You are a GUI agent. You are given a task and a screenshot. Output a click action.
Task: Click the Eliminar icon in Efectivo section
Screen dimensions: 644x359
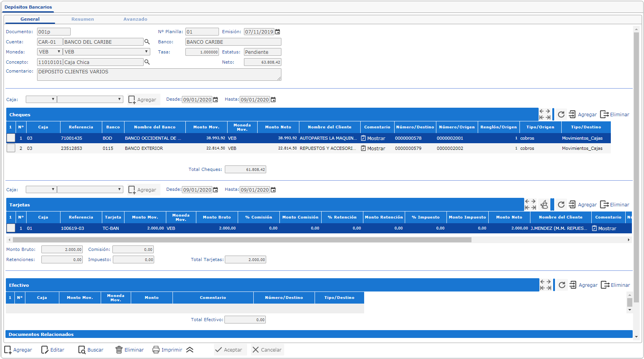tap(605, 285)
